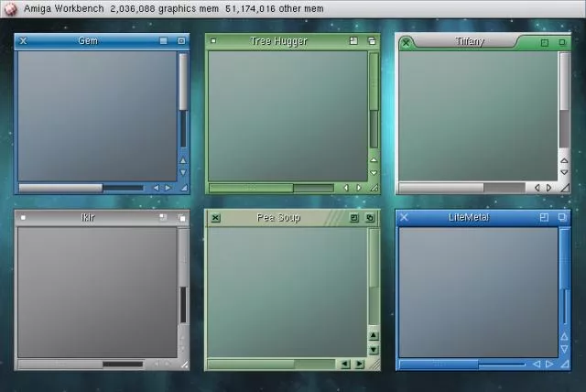The height and width of the screenshot is (392, 586).
Task: Click scroll up arrow in Pea Soup window
Action: pyautogui.click(x=374, y=335)
